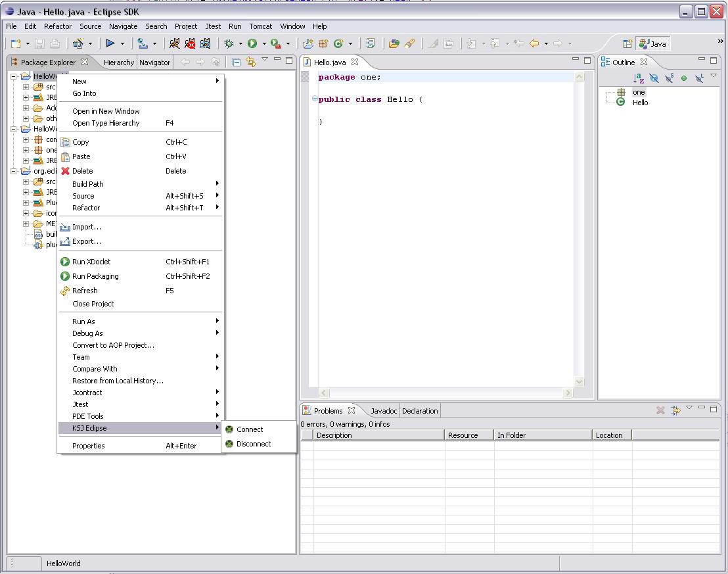This screenshot has height=574, width=728.
Task: Click the New Java Class icon
Action: [338, 43]
